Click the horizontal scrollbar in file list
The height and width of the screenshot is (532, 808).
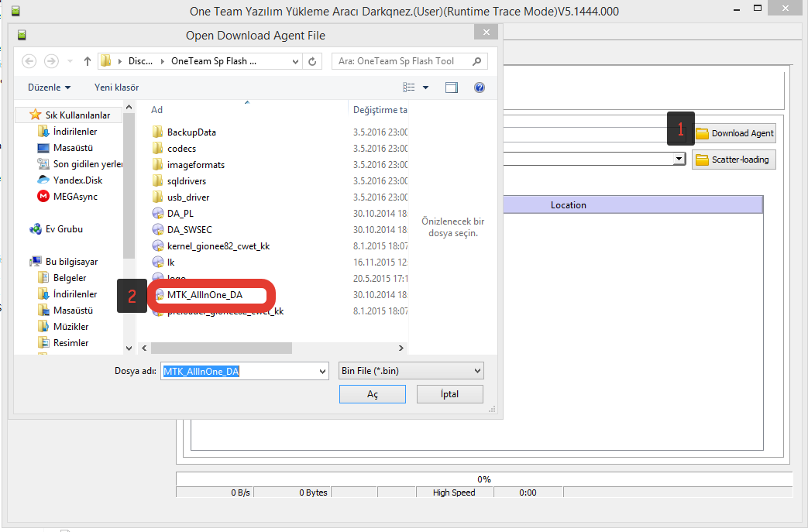pos(221,348)
